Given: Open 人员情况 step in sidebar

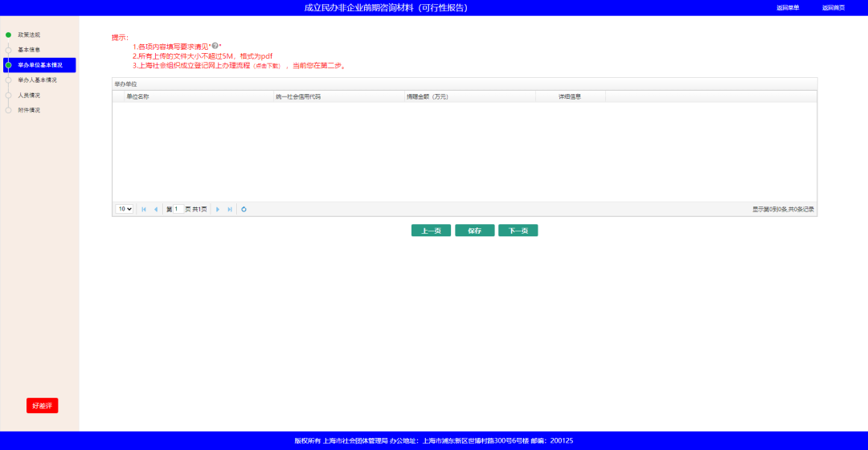Looking at the screenshot, I should coord(29,95).
